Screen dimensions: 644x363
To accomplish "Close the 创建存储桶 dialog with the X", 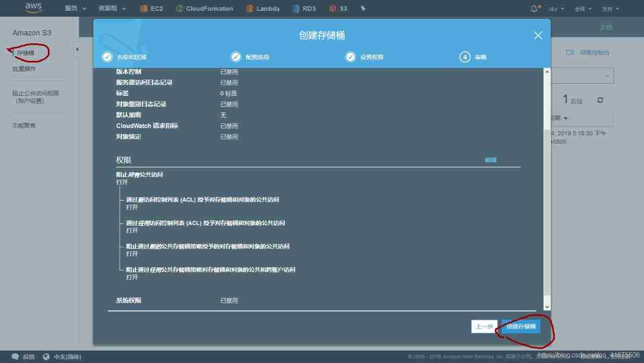I will tap(538, 35).
